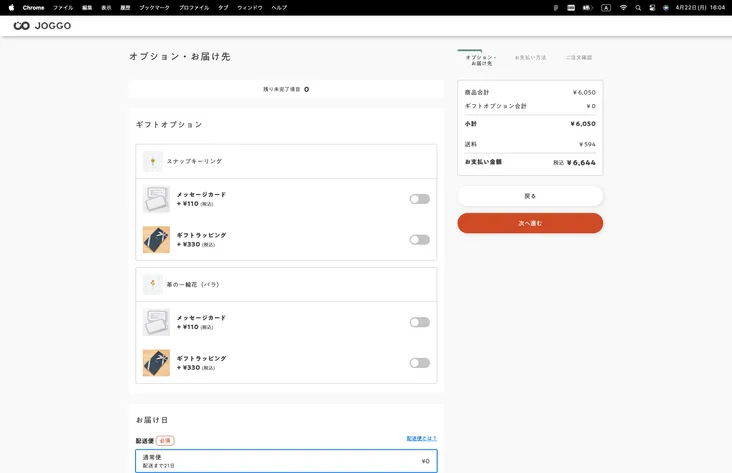The height and width of the screenshot is (473, 732).
Task: Click the スナップキーリング product thumbnail
Action: (x=153, y=161)
